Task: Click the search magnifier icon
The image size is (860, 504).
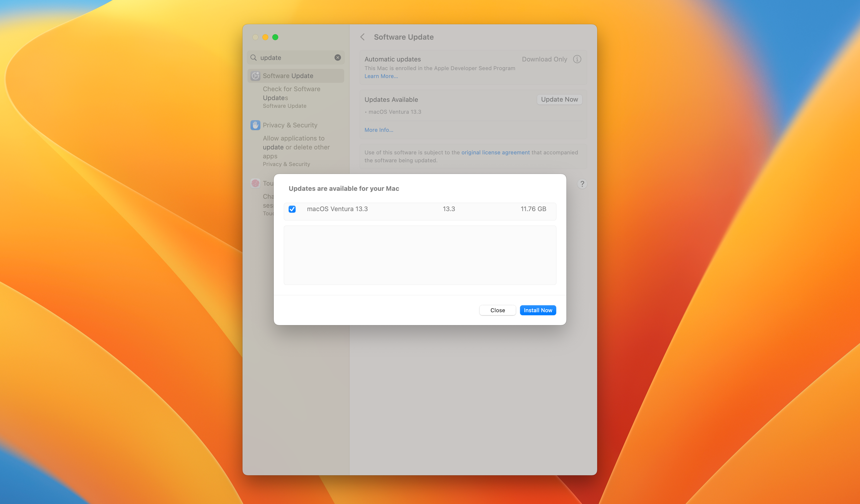Action: coord(254,58)
